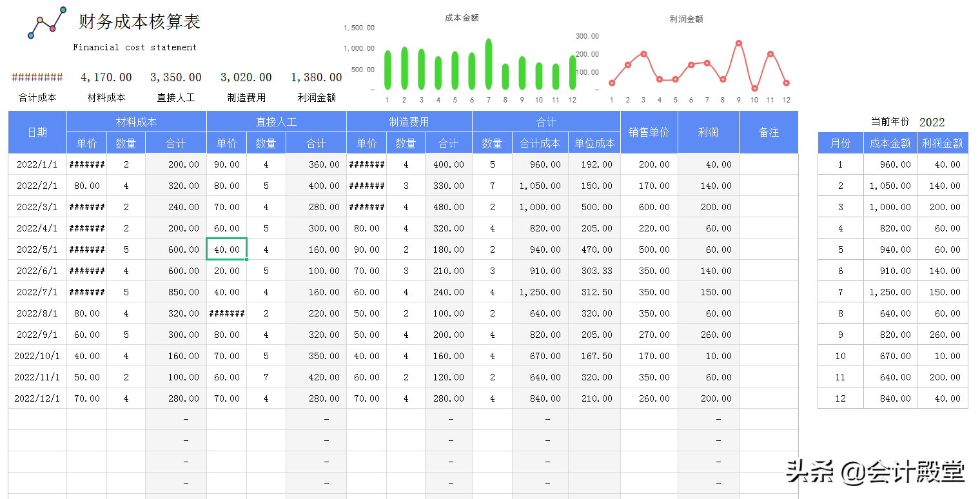Select the active highlighted cell showing 40.00
Screen dimensions: 980x499
226,249
